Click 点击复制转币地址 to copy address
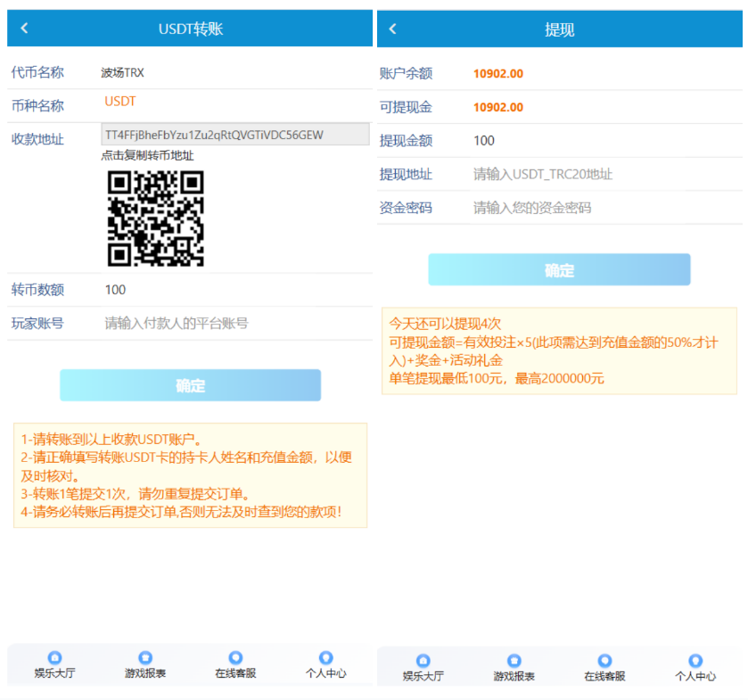Screen dimensions: 748x700 147,155
